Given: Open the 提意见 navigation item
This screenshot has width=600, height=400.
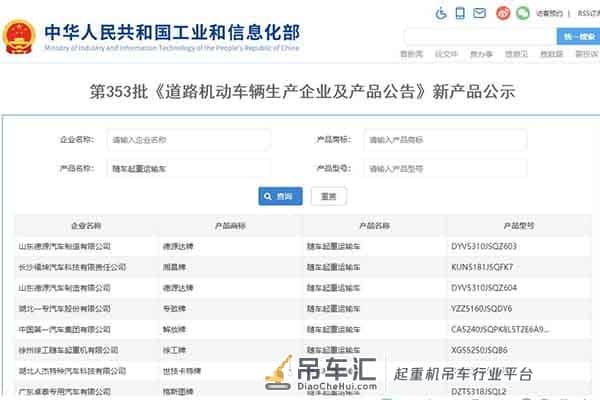Looking at the screenshot, I should (x=516, y=54).
